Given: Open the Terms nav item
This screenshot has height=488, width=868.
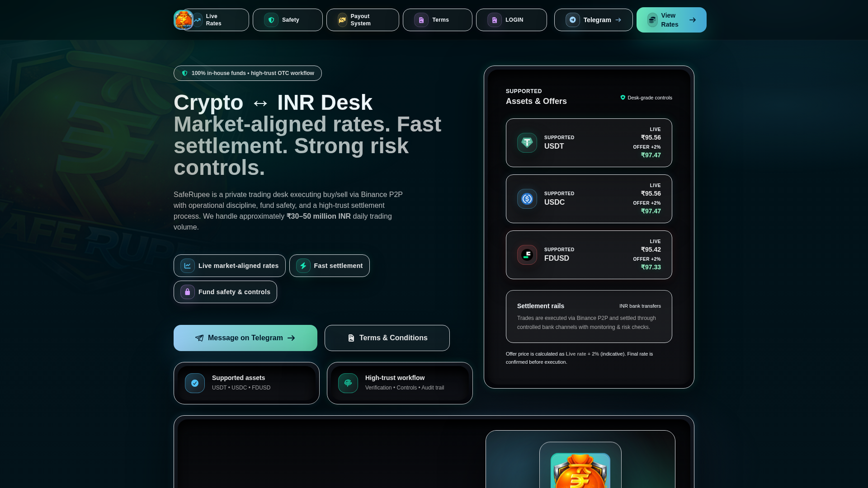Looking at the screenshot, I should (438, 20).
